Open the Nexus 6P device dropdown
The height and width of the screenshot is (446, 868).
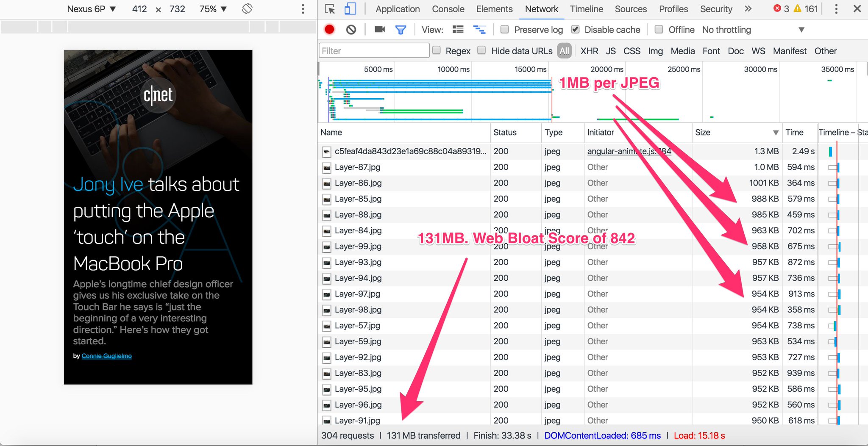(x=91, y=9)
